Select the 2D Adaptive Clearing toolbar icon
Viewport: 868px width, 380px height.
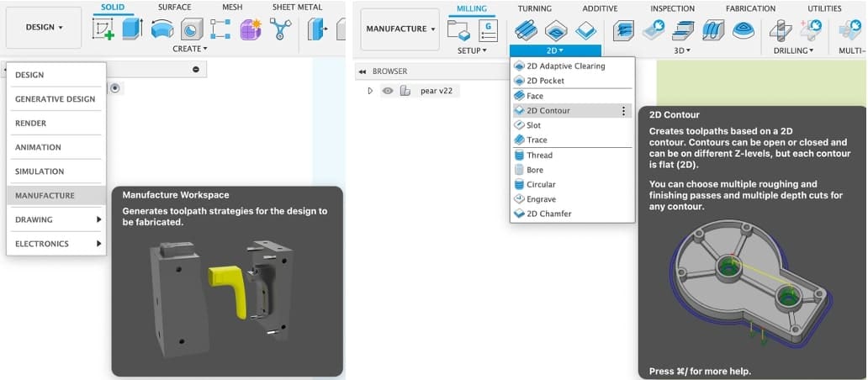[x=526, y=30]
